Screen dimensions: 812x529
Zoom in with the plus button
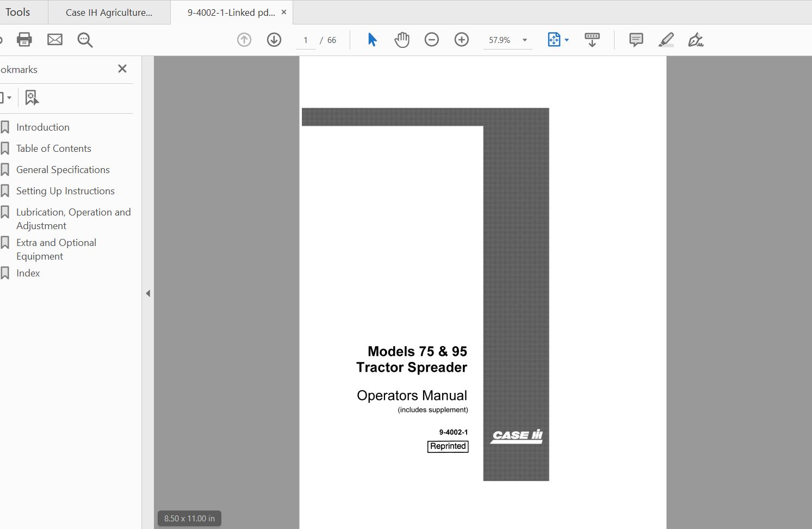462,40
